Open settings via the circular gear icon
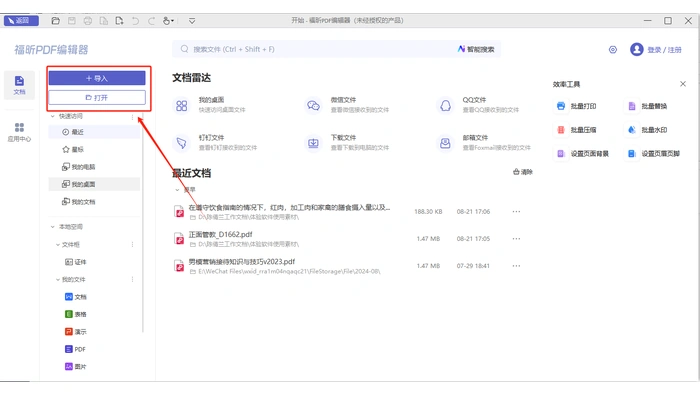 (613, 50)
